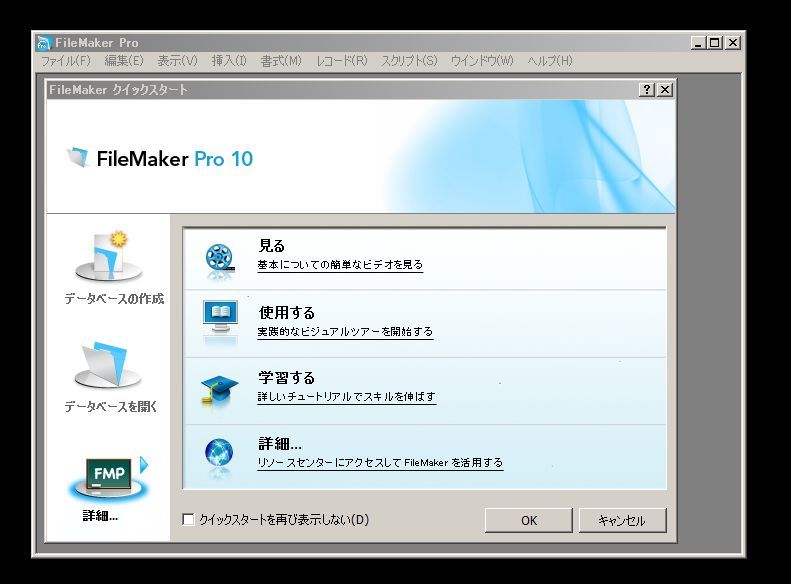The image size is (791, 584).
Task: Click the キャンセル button
Action: (x=623, y=520)
